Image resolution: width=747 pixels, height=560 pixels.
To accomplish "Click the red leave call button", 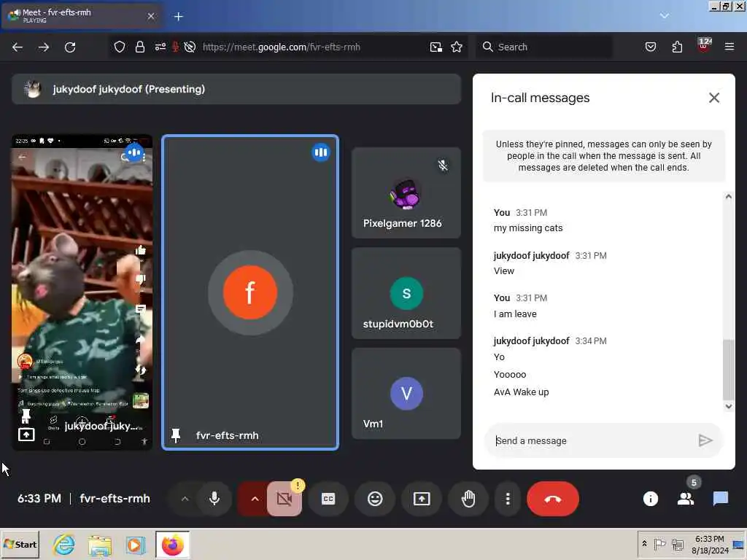I will point(553,499).
